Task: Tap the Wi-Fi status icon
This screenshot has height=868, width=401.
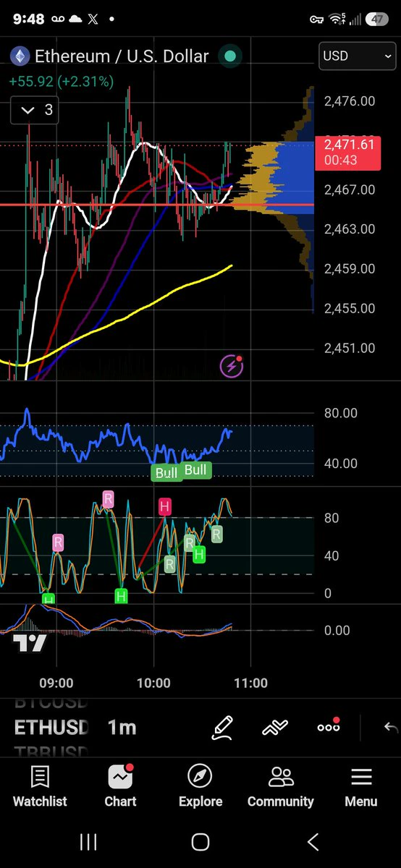Action: (337, 20)
